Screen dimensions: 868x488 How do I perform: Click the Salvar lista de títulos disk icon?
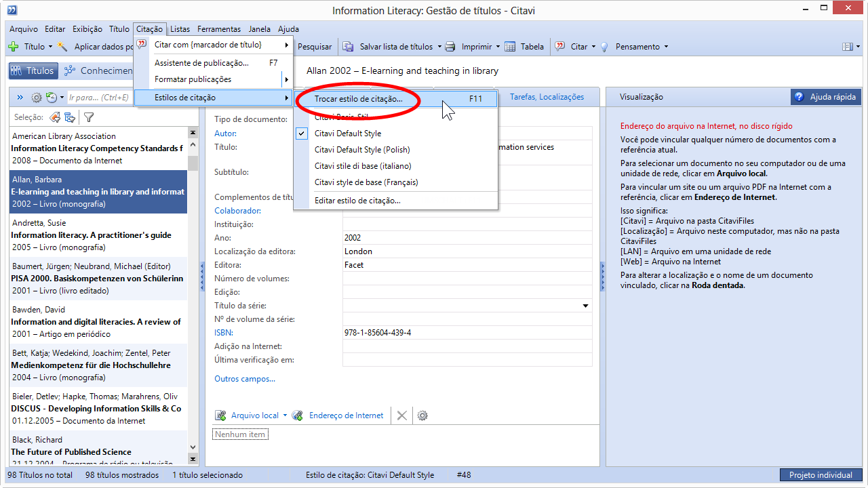coord(348,47)
